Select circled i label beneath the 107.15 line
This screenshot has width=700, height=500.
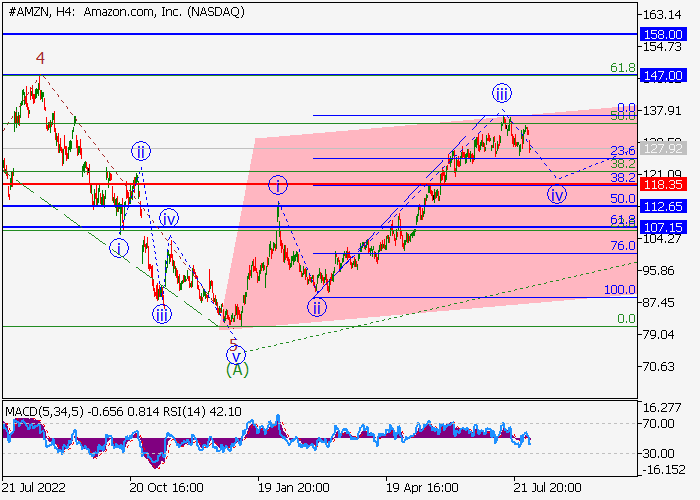pos(119,248)
